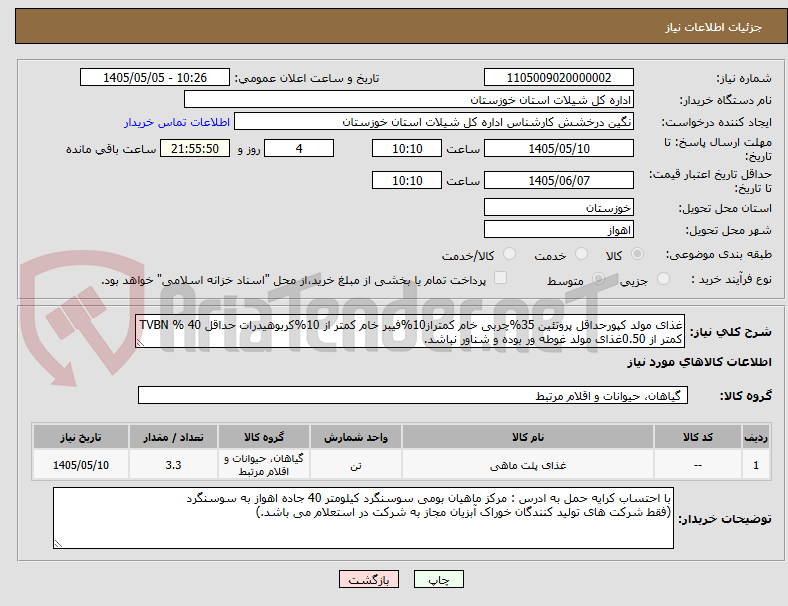Click the row number cell 1

pos(755,465)
